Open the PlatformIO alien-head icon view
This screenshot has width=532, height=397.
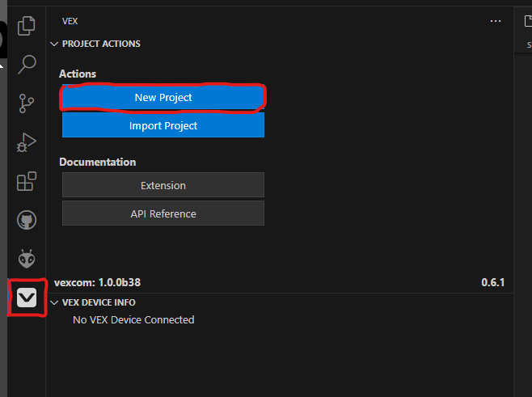27,259
